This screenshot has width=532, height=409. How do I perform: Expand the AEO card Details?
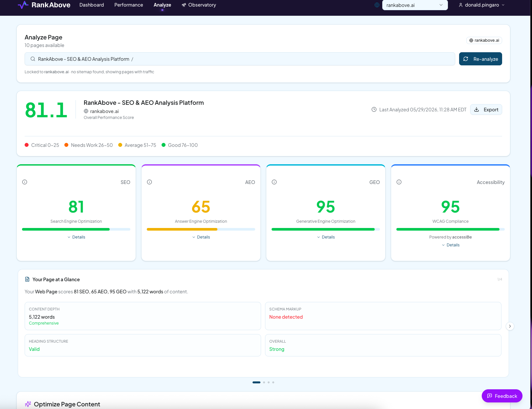coord(201,237)
